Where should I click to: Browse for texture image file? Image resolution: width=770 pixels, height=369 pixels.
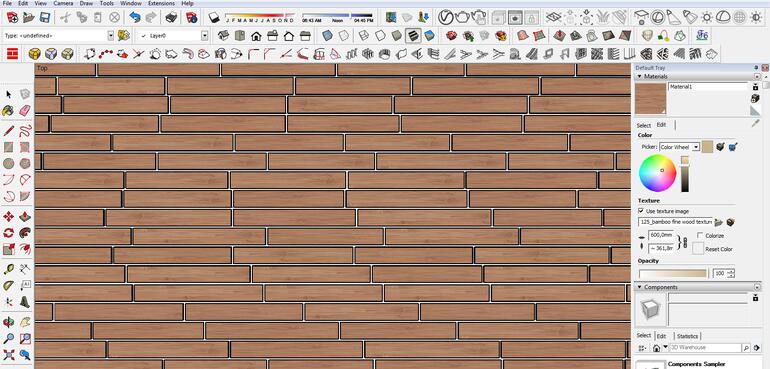pyautogui.click(x=719, y=222)
